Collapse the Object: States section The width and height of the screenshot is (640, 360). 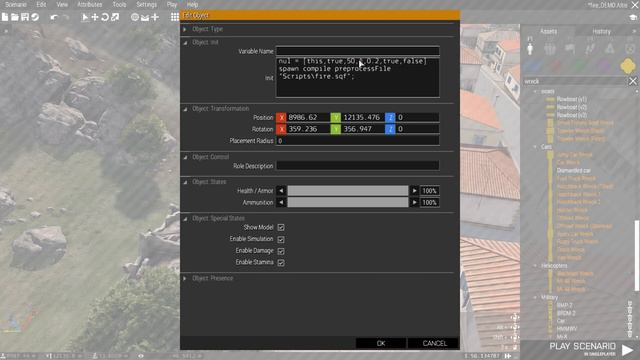(185, 182)
